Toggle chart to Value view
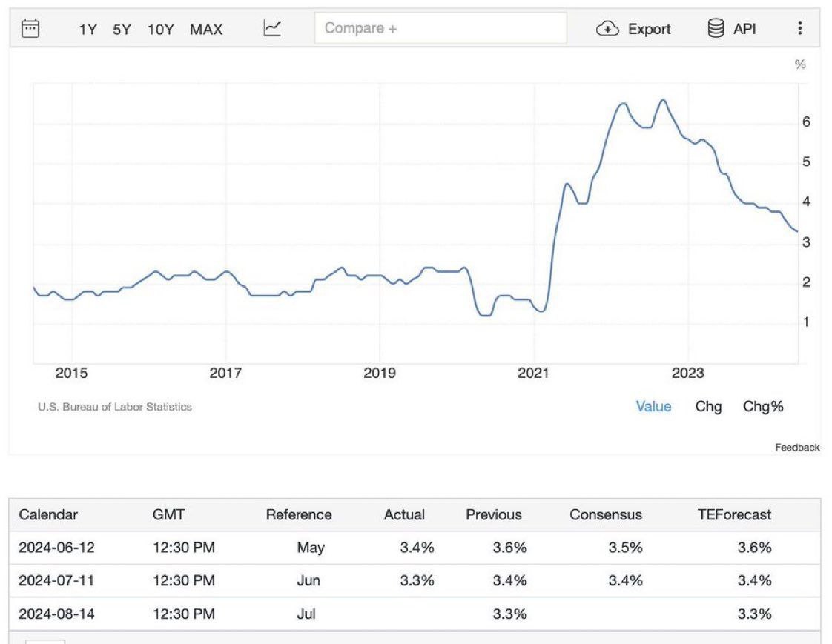The image size is (832, 644). pyautogui.click(x=653, y=406)
